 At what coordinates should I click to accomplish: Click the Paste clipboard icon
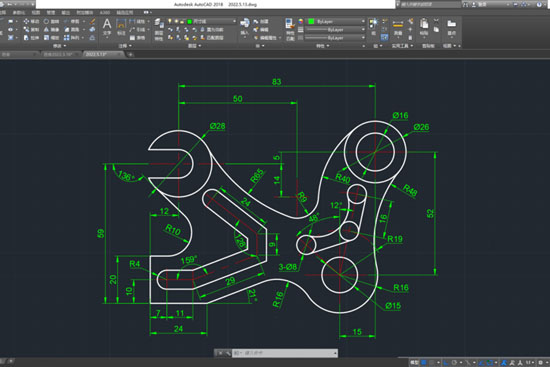[424, 25]
